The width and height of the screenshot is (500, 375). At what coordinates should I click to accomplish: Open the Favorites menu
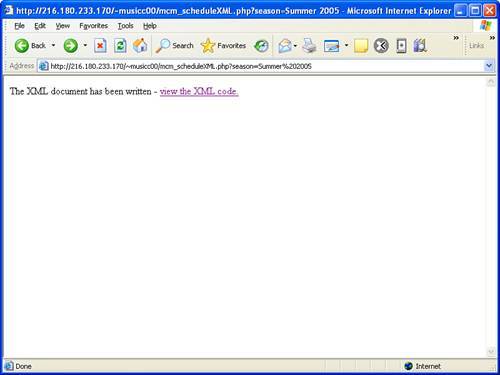click(93, 26)
